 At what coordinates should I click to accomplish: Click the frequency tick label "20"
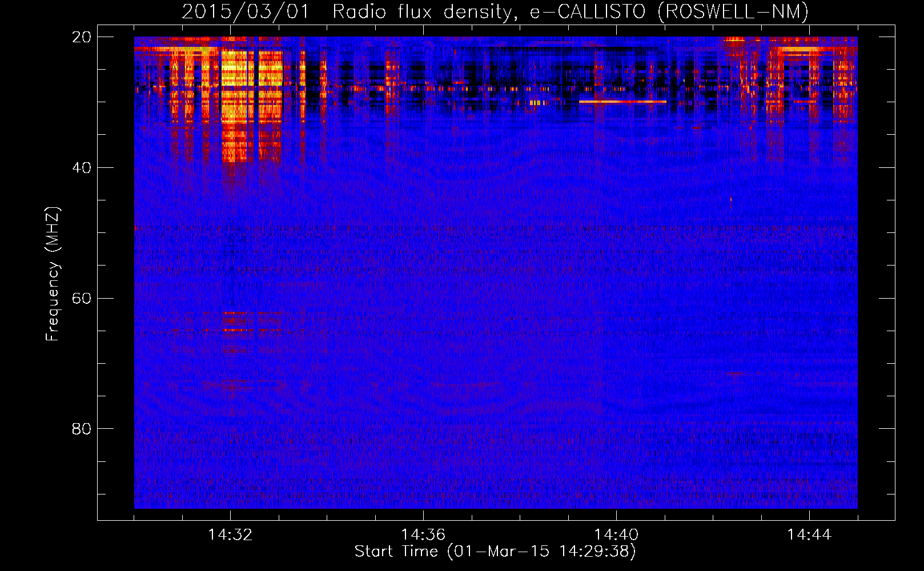pyautogui.click(x=82, y=37)
